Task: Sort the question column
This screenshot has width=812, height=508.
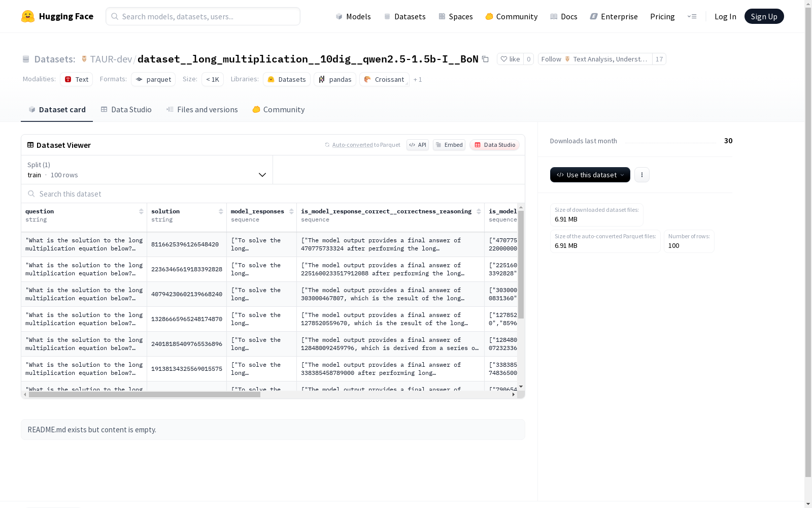Action: click(141, 211)
